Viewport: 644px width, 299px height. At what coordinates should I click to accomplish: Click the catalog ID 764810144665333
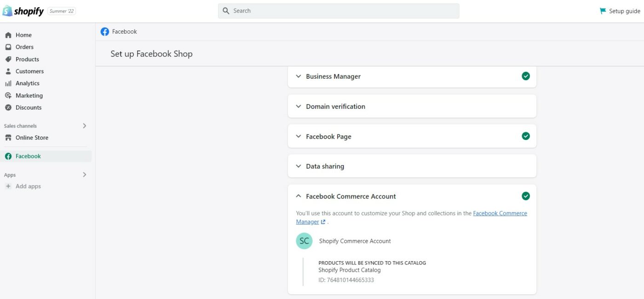pos(346,280)
